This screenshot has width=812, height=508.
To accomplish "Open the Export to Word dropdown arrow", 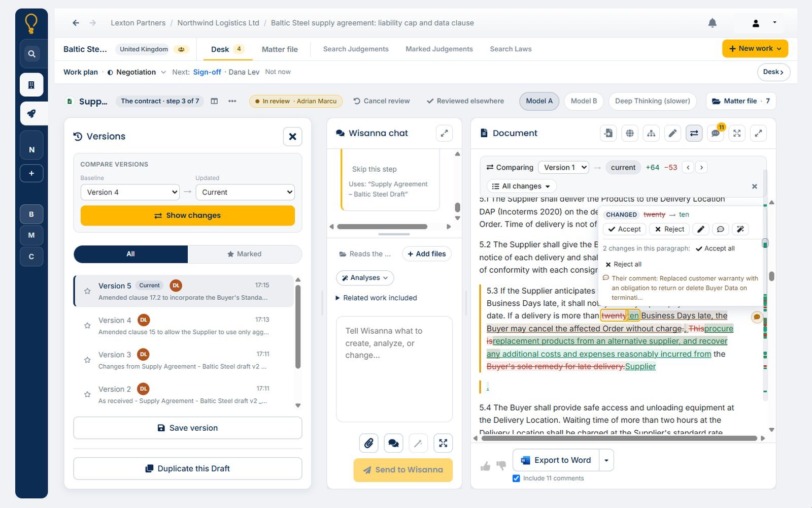I will (x=606, y=460).
